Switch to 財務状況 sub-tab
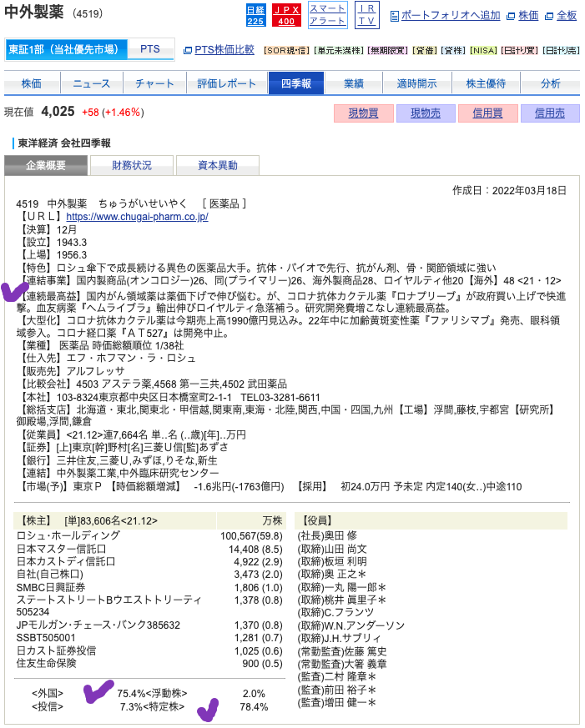Viewport: 585px width, 728px height. [x=132, y=165]
